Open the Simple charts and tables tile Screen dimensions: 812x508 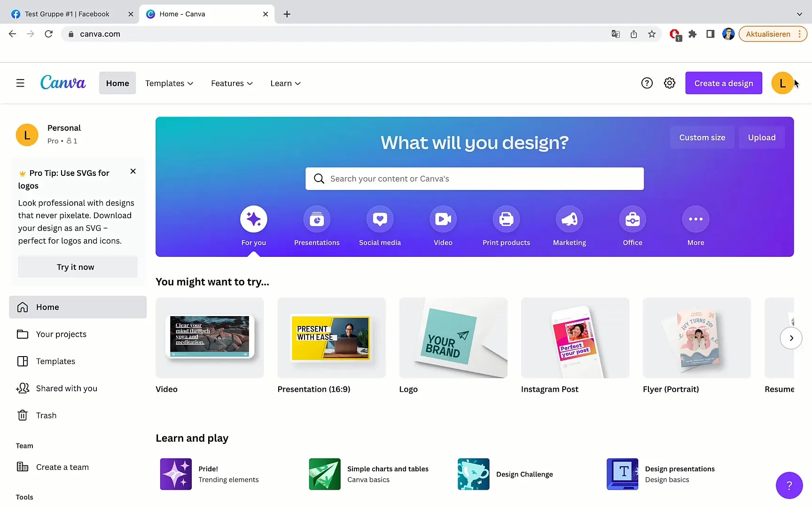[369, 474]
